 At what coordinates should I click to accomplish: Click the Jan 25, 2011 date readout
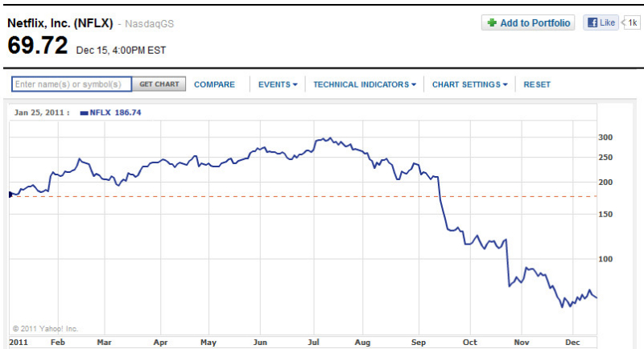pyautogui.click(x=42, y=113)
